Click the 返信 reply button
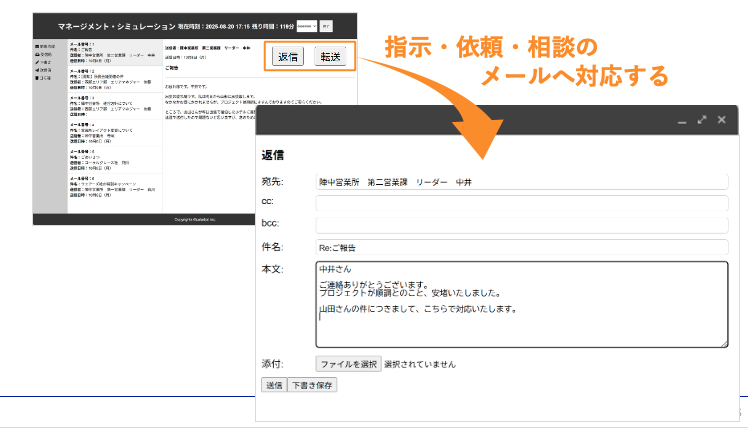Image resolution: width=748 pixels, height=428 pixels. point(288,56)
